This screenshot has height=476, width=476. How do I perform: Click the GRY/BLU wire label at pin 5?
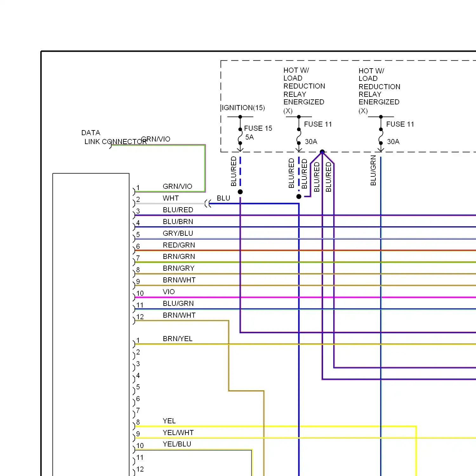178,233
